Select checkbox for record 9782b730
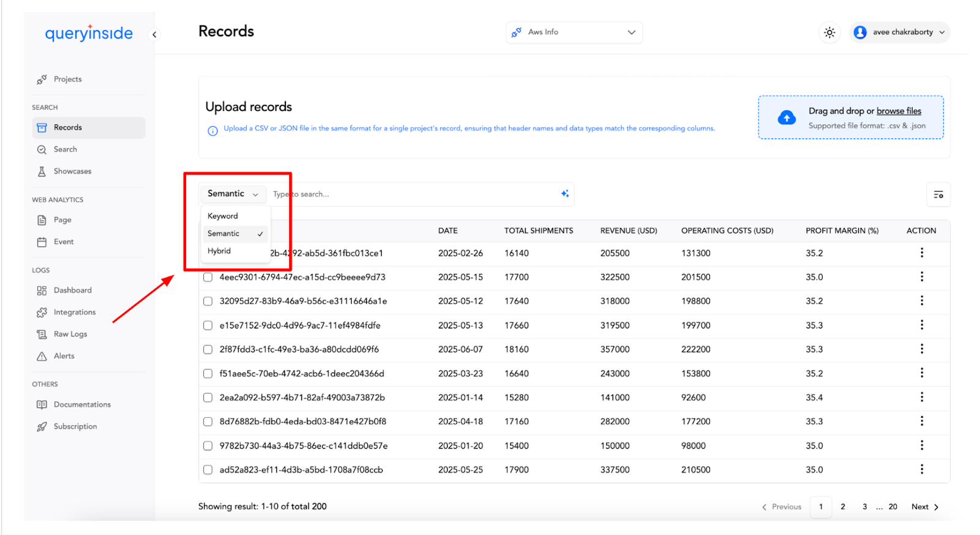 click(x=208, y=446)
